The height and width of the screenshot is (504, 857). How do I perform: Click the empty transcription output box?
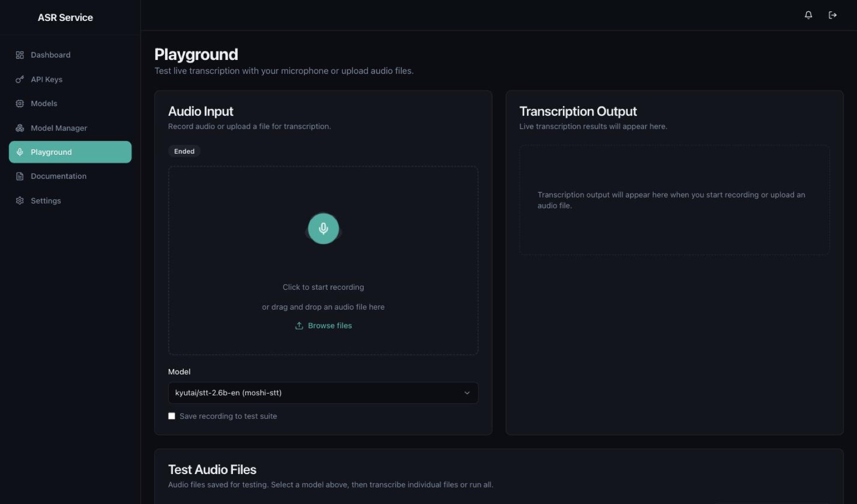(x=674, y=200)
